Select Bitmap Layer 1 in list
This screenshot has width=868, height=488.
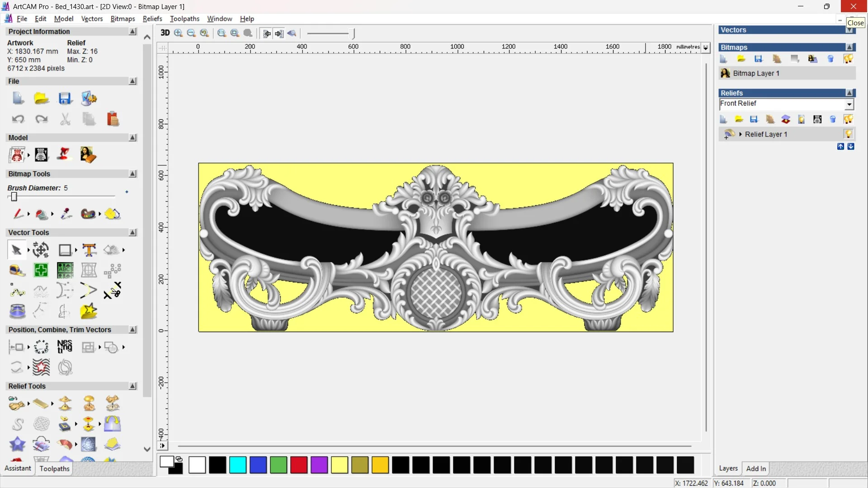[x=756, y=73]
